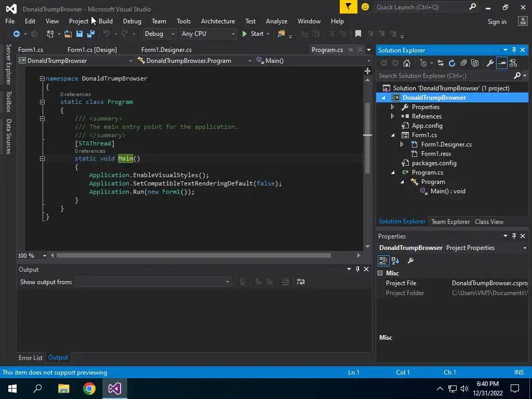The height and width of the screenshot is (399, 532).
Task: Click the editor horizontal scrollbar
Action: [x=194, y=256]
